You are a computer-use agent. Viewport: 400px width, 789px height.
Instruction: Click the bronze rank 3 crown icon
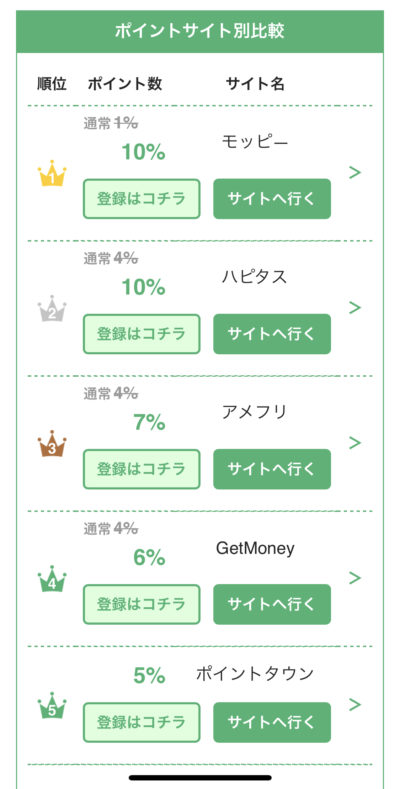tap(52, 444)
